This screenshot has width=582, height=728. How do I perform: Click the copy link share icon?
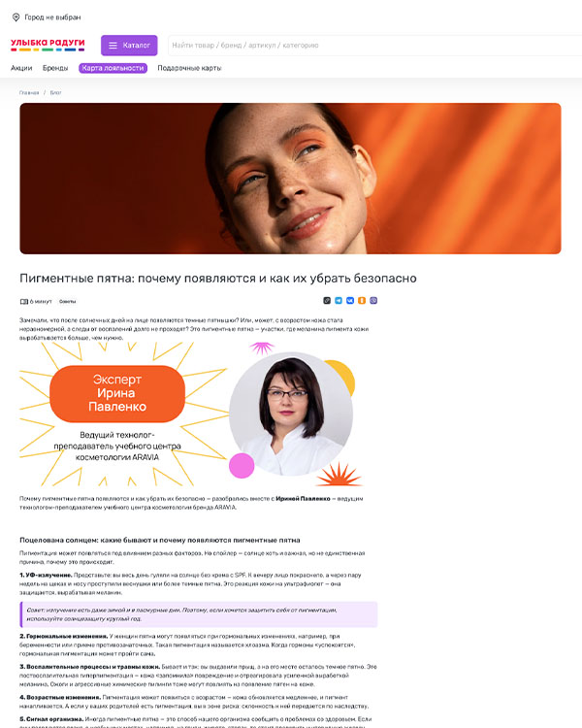click(327, 301)
